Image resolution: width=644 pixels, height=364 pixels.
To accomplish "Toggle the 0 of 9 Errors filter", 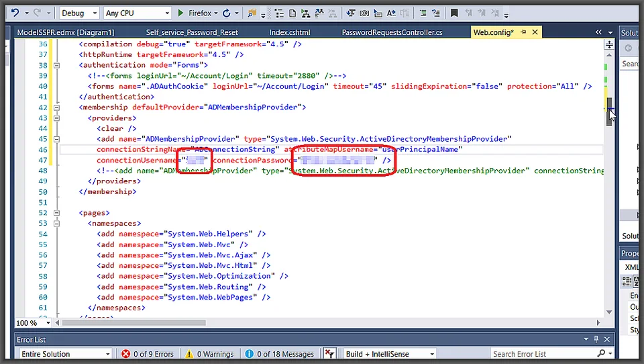I will pyautogui.click(x=148, y=354).
